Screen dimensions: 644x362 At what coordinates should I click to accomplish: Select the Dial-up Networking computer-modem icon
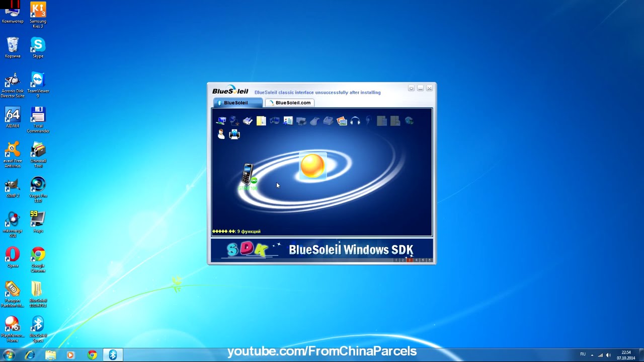234,121
